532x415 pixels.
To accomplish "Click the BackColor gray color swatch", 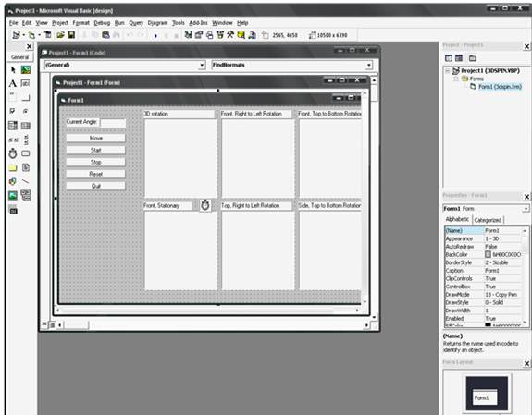I will click(x=488, y=254).
